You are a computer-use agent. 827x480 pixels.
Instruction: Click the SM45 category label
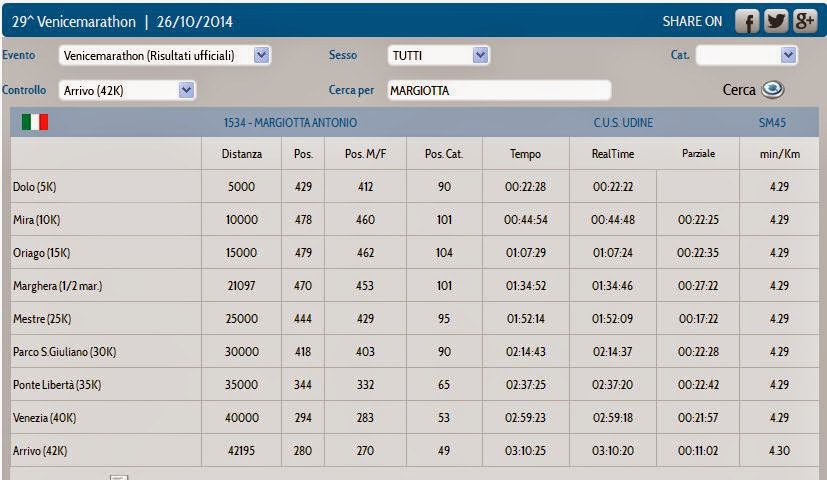772,122
